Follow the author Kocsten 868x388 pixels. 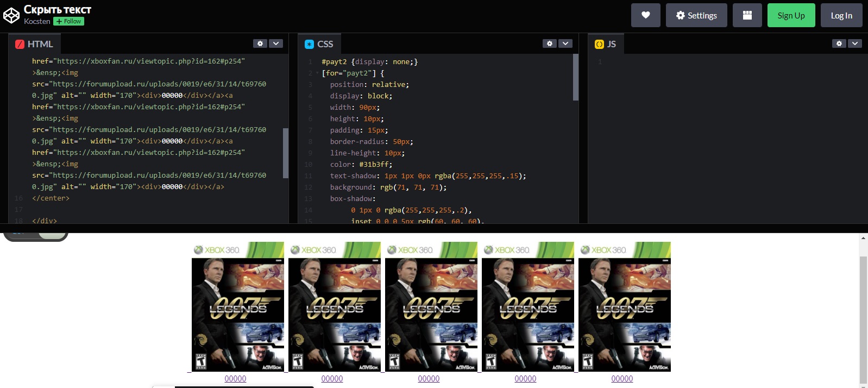(68, 21)
